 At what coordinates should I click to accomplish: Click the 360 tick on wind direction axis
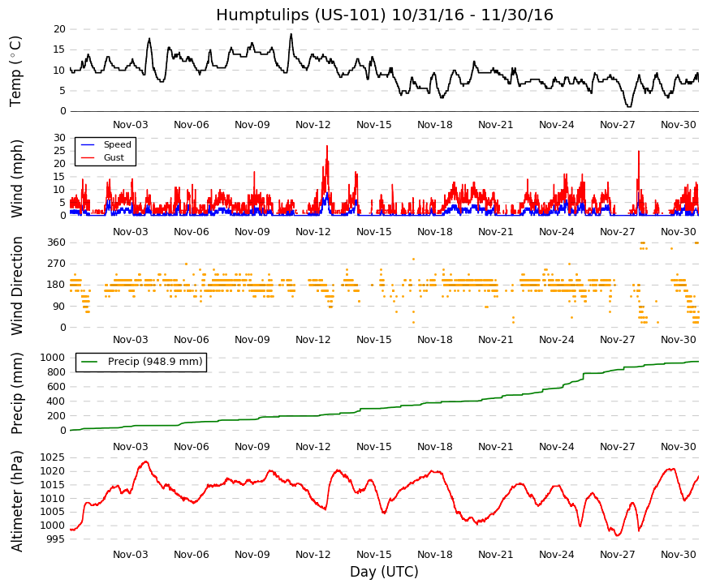[56, 242]
